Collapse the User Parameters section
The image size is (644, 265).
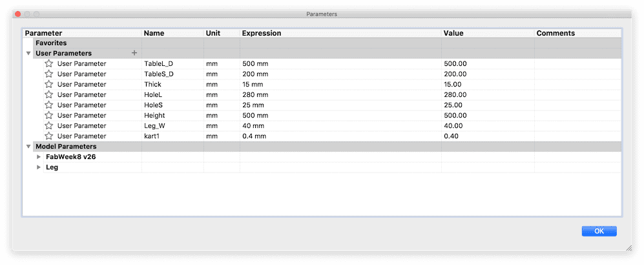(x=28, y=54)
